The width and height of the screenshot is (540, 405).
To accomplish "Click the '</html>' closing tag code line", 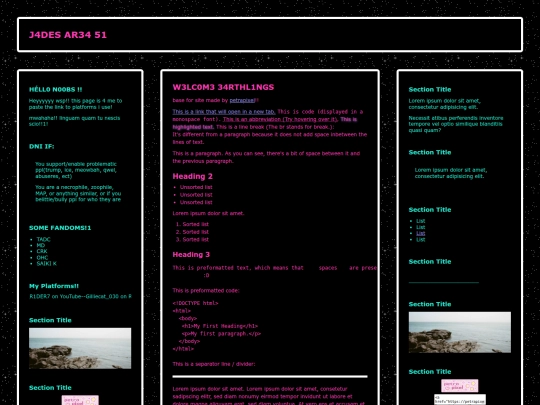I will coord(183,349).
